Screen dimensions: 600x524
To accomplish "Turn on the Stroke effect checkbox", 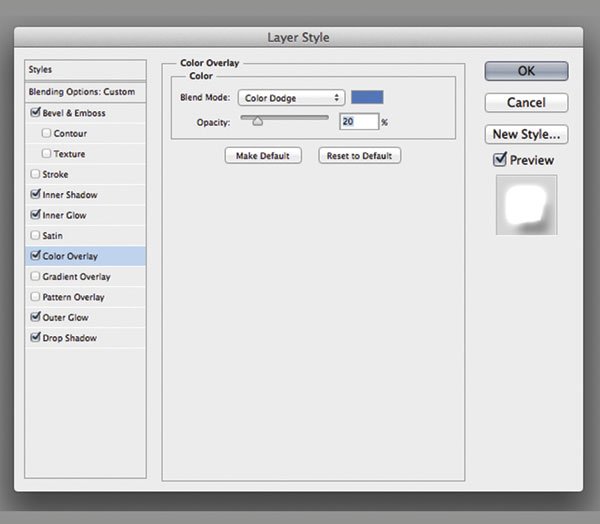I will pyautogui.click(x=36, y=174).
